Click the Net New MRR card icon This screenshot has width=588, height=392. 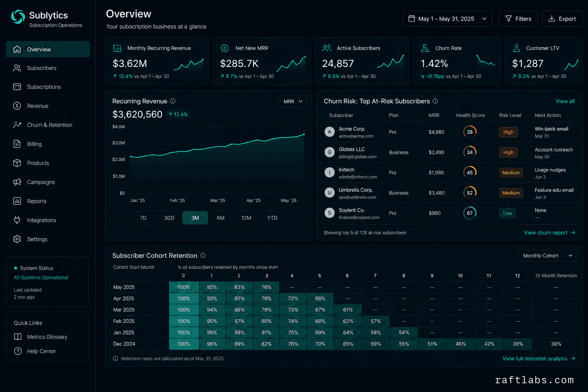pos(225,48)
